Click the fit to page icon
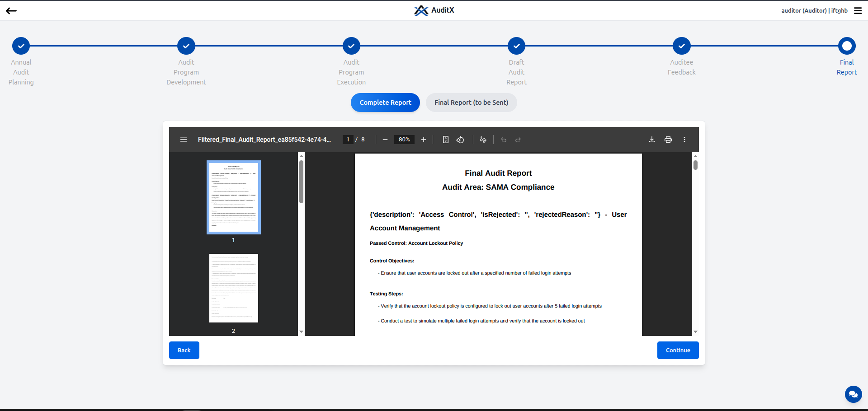Image resolution: width=868 pixels, height=411 pixels. pos(446,140)
